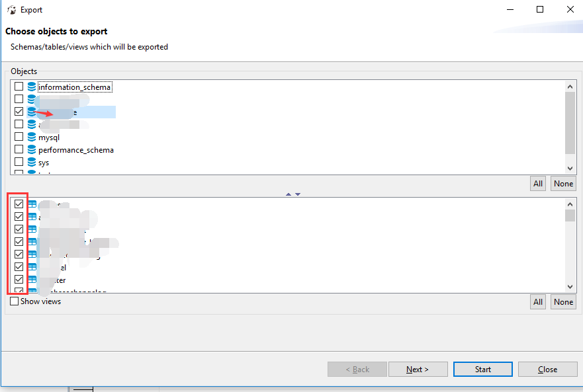Check the checkbox next to mysql schema

point(18,137)
